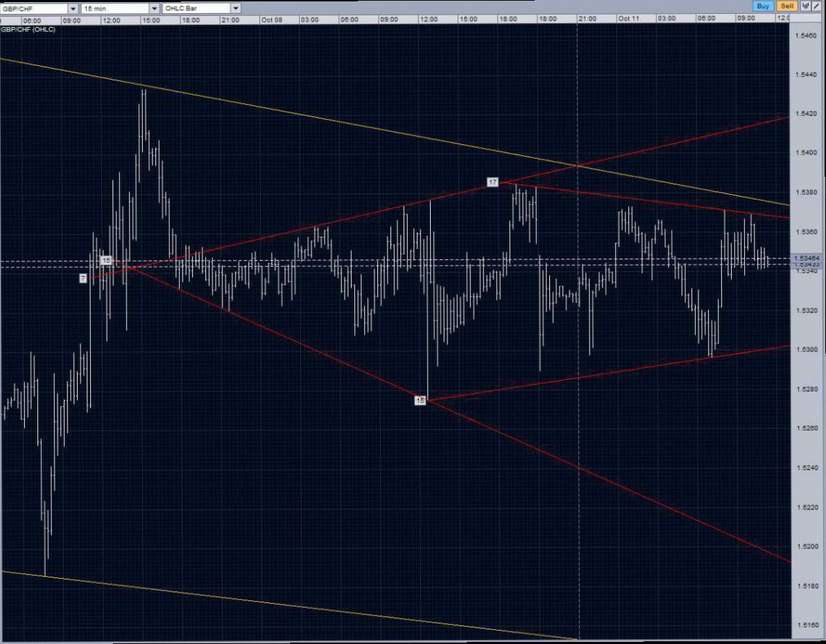Select the trendline marker labeled 7
Viewport: 826px width, 644px height.
click(83, 278)
